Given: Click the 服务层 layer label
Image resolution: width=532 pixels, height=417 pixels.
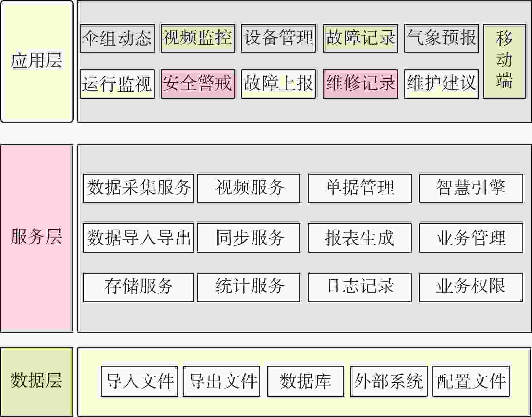Looking at the screenshot, I should pyautogui.click(x=37, y=238).
